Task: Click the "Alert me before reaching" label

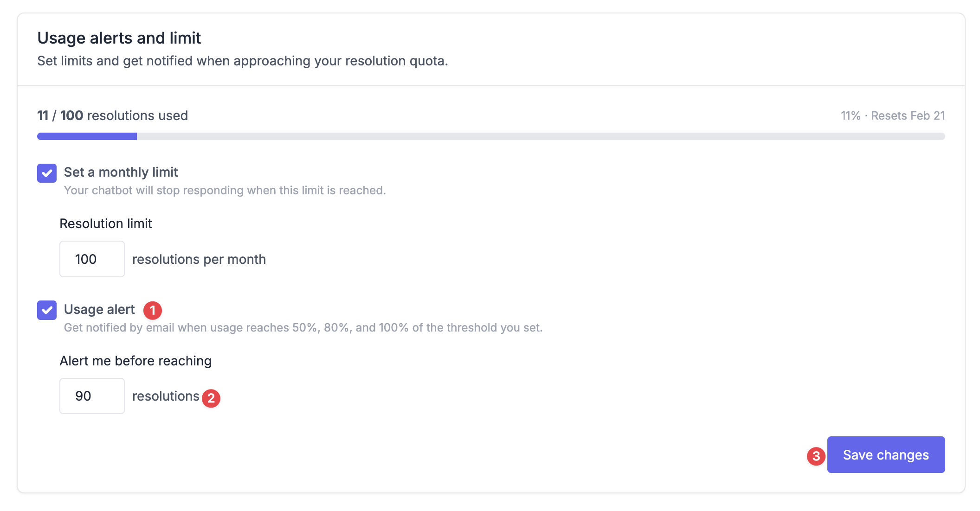Action: pos(135,361)
